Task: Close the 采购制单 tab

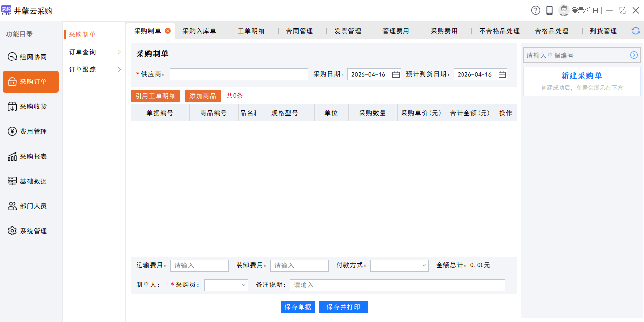Action: click(168, 31)
